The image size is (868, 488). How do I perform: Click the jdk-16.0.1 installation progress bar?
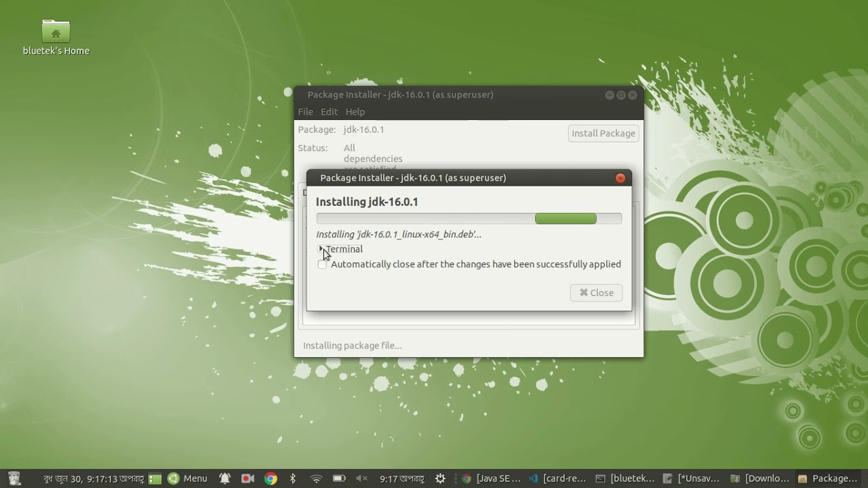(x=469, y=218)
